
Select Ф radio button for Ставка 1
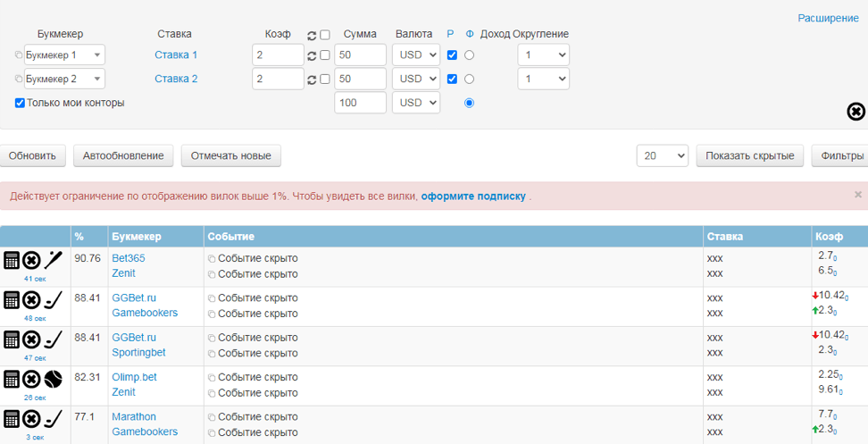click(470, 55)
